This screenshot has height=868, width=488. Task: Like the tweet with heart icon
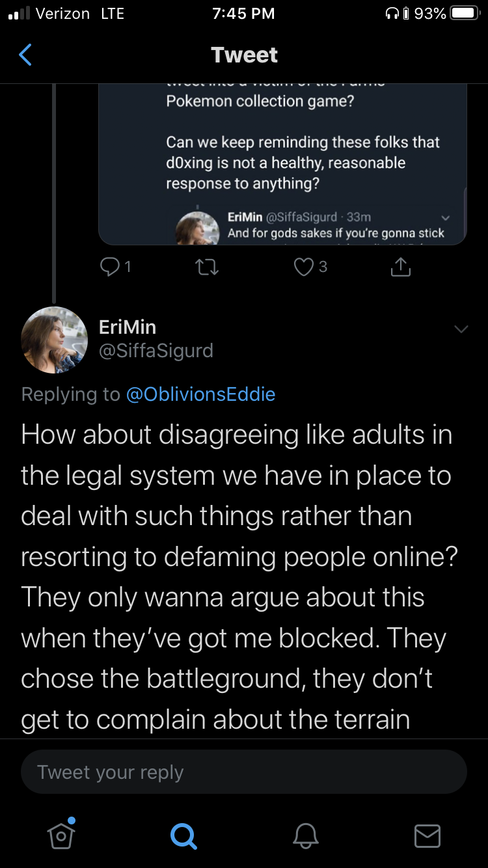pyautogui.click(x=310, y=266)
